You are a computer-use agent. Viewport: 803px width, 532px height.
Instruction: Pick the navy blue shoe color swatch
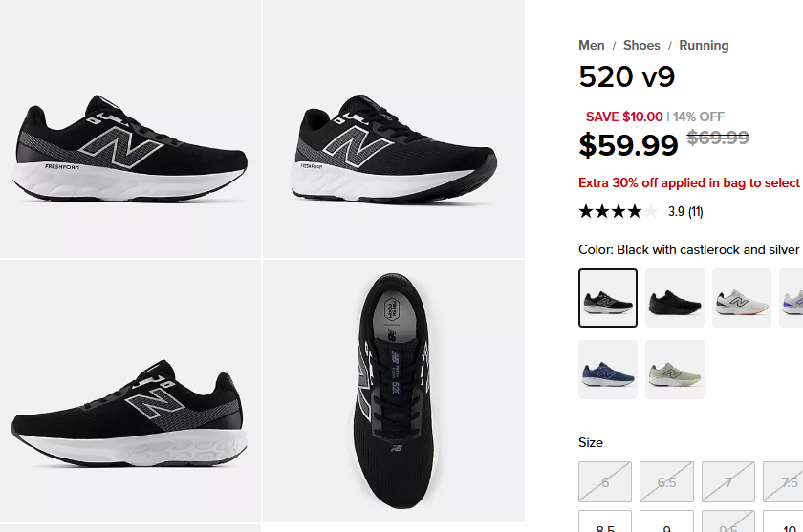click(608, 370)
